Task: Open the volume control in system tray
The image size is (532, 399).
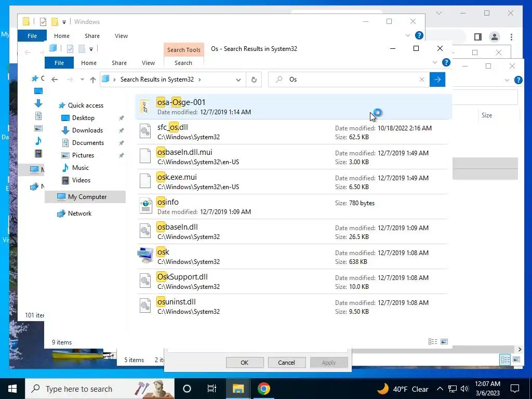Action: pos(465,389)
